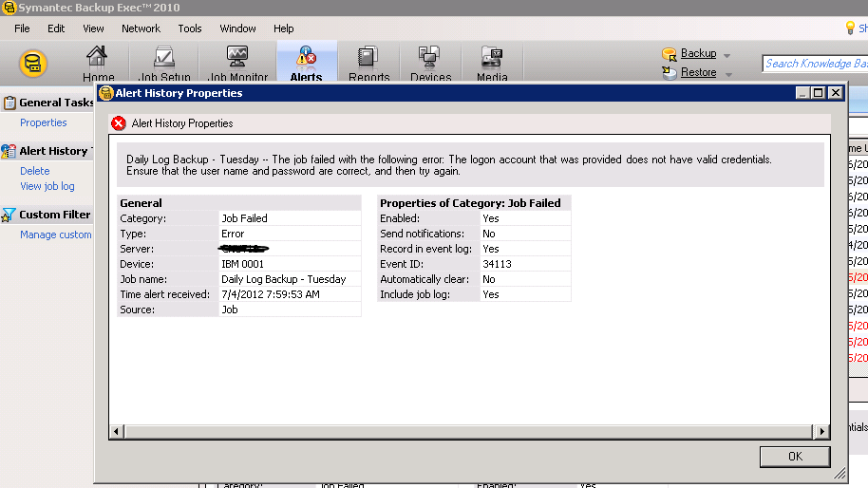Select the '7/4/2012 7:59:53 AM' time value
This screenshot has height=488, width=868.
click(270, 294)
